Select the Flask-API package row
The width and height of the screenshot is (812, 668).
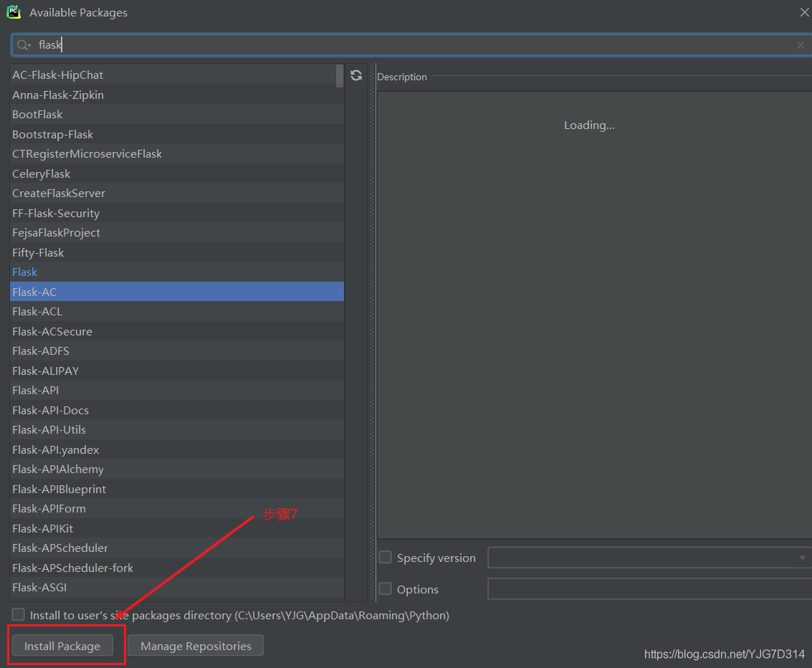point(177,391)
